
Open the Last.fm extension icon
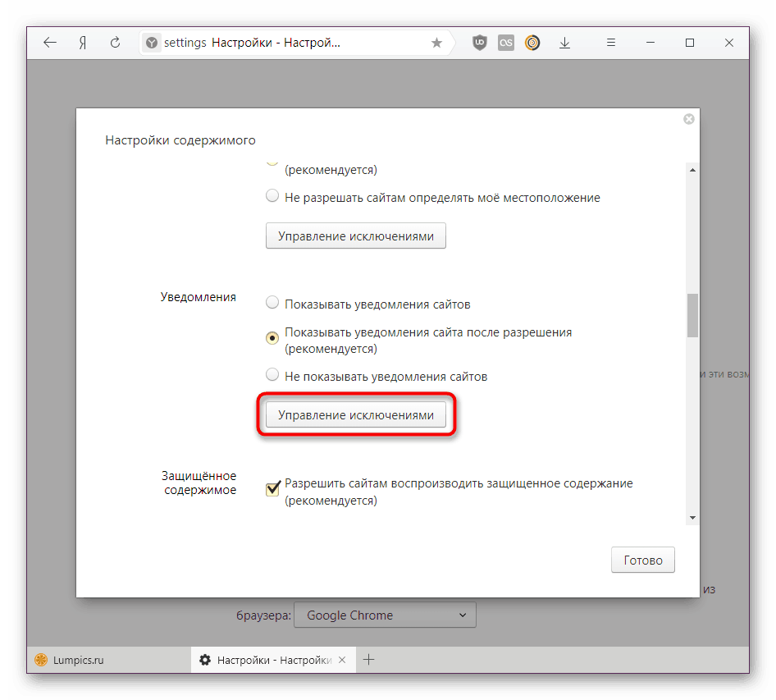[x=506, y=43]
